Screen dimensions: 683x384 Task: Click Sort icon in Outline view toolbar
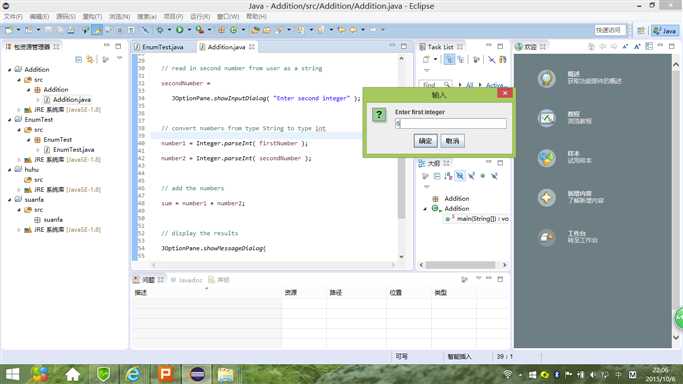pos(448,176)
